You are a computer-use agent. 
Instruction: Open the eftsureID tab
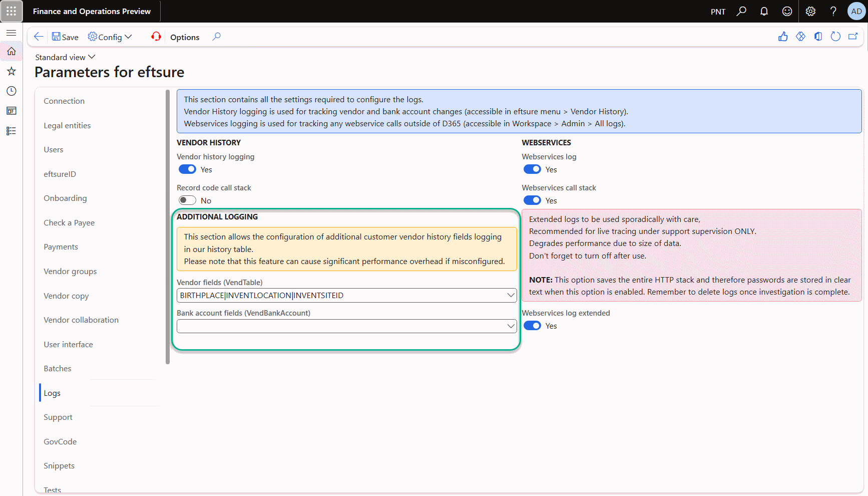[60, 174]
